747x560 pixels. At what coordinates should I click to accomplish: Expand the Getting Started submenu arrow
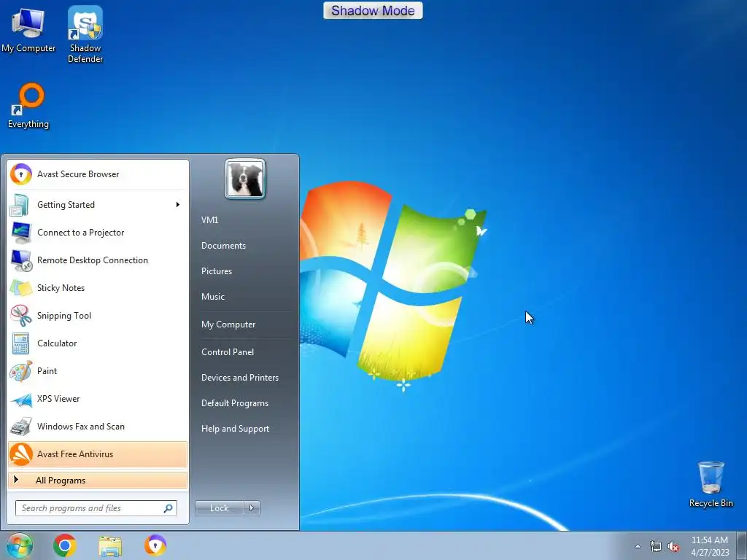pos(178,205)
